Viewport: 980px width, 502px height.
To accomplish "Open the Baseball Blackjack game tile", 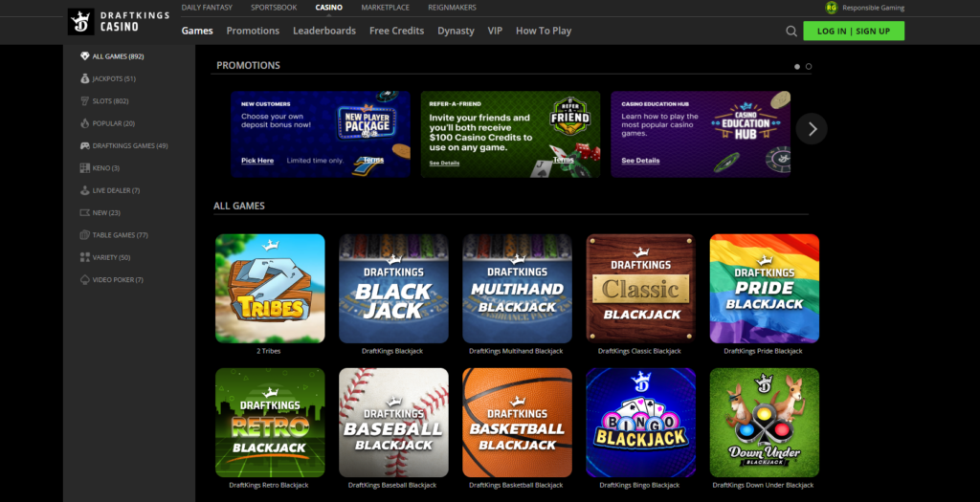I will pos(393,423).
